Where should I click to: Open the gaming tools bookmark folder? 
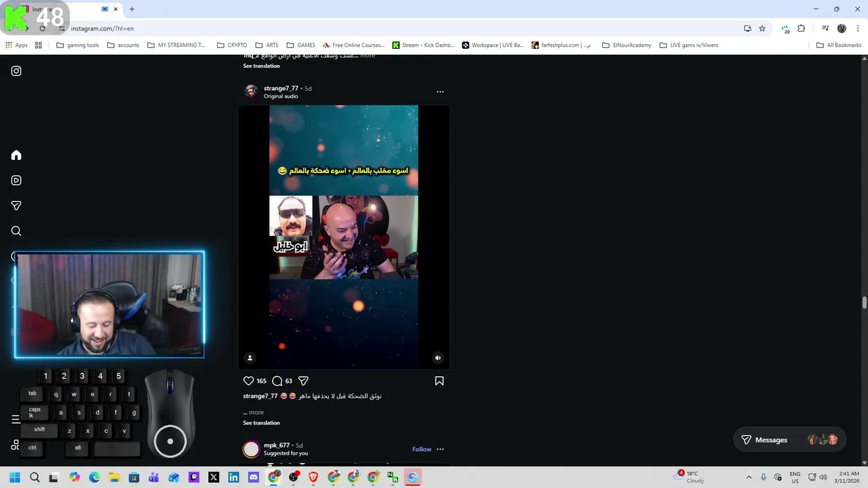tap(77, 45)
